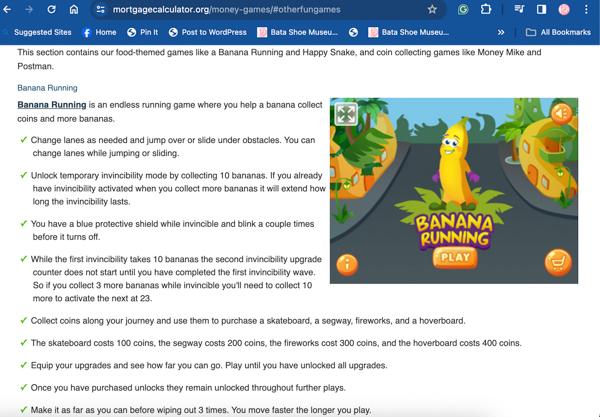The height and width of the screenshot is (417, 600).
Task: Open the Chrome three-dot menu
Action: 586,9
